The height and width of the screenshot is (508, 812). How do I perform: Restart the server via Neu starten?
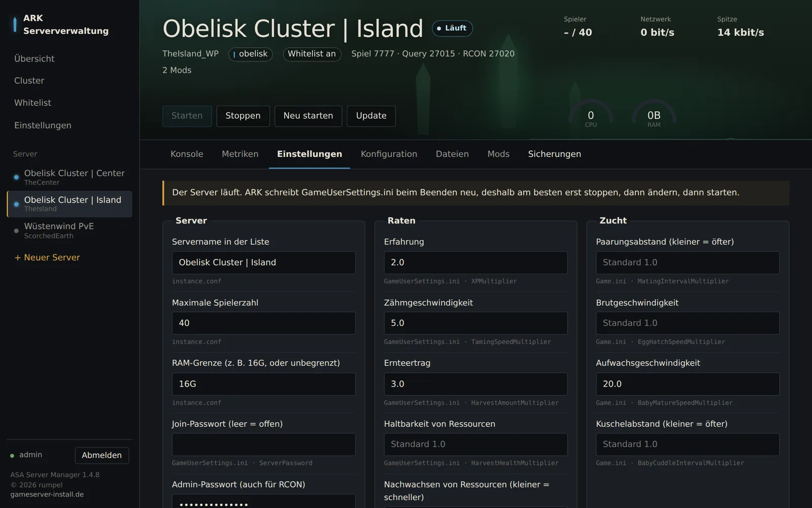pyautogui.click(x=308, y=116)
